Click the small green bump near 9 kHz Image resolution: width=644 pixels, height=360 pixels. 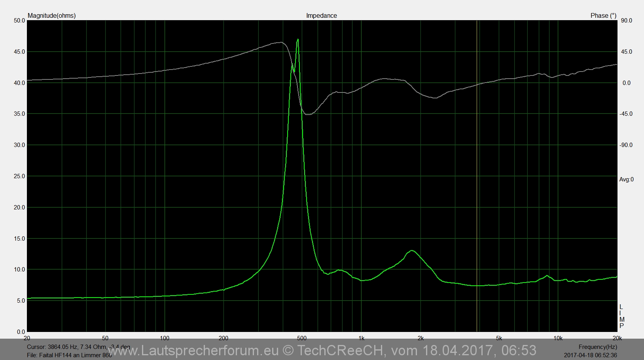tap(547, 276)
